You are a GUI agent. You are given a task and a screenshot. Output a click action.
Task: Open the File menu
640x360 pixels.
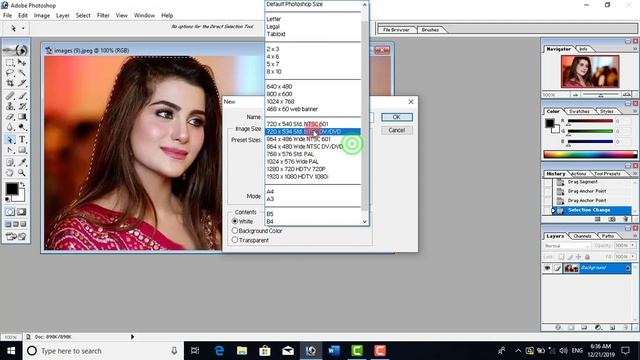(7, 16)
